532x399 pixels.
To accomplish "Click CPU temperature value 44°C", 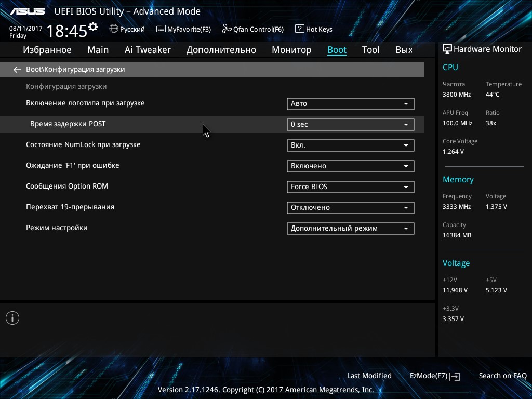I will coord(493,95).
